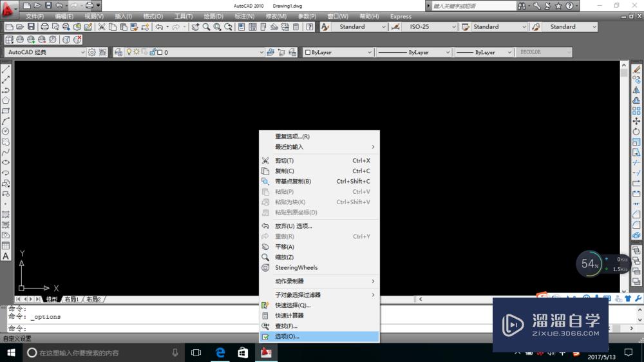Choose 快速计算器 in context menu
644x362 pixels.
[319, 316]
